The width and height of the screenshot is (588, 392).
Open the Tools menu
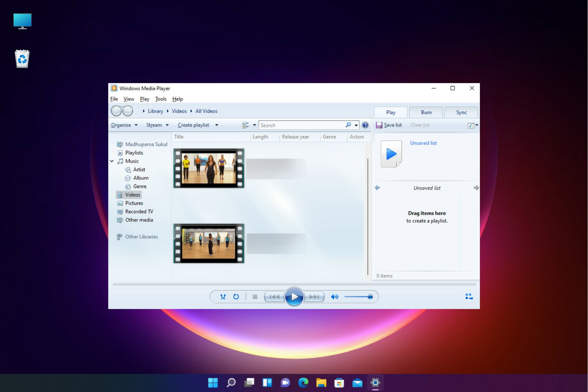161,99
